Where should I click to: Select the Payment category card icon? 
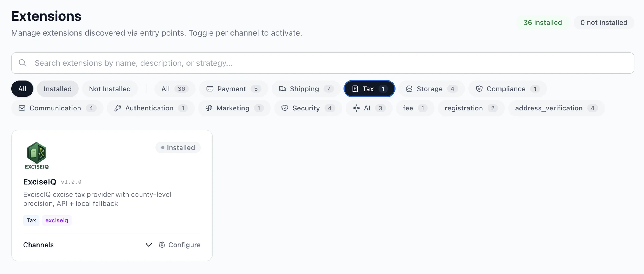click(210, 89)
